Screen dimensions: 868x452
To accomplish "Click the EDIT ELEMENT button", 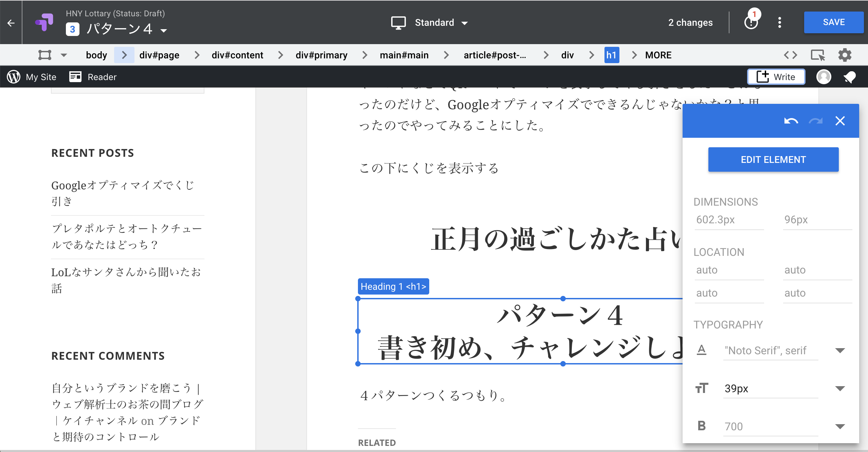I will click(773, 159).
